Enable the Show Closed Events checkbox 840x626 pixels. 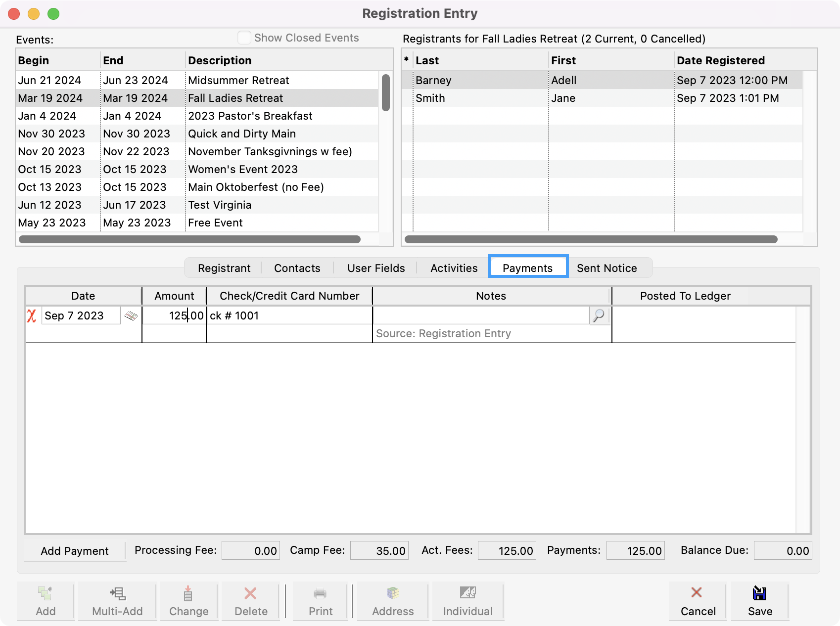244,38
